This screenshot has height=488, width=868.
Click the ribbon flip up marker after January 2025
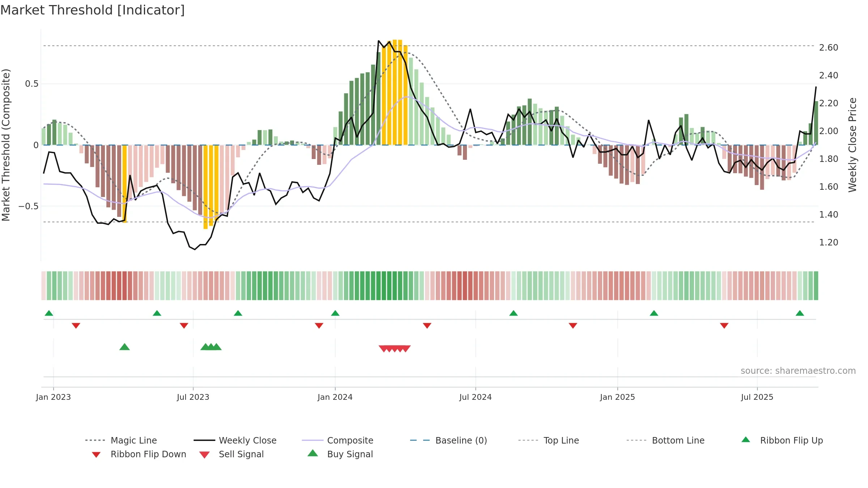[654, 313]
